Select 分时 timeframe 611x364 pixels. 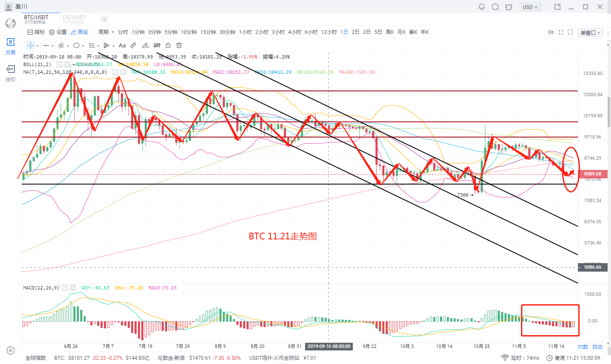click(123, 32)
